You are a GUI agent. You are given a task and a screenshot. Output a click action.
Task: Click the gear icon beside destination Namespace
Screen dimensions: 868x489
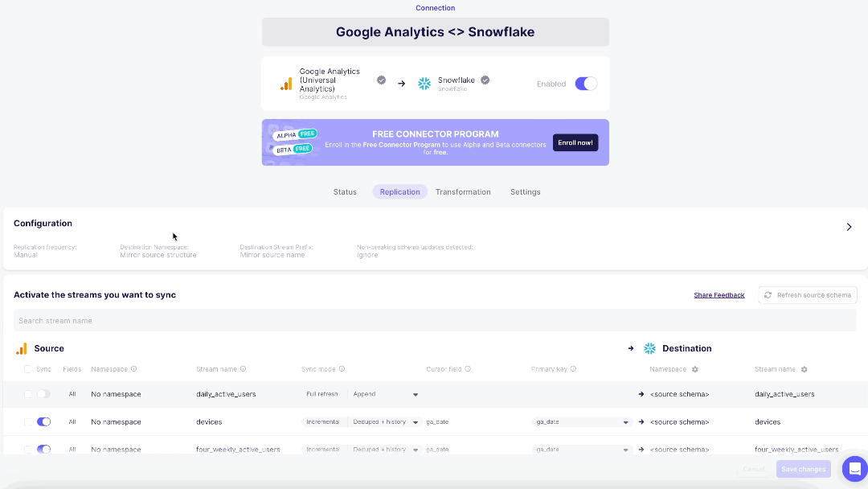pyautogui.click(x=695, y=369)
